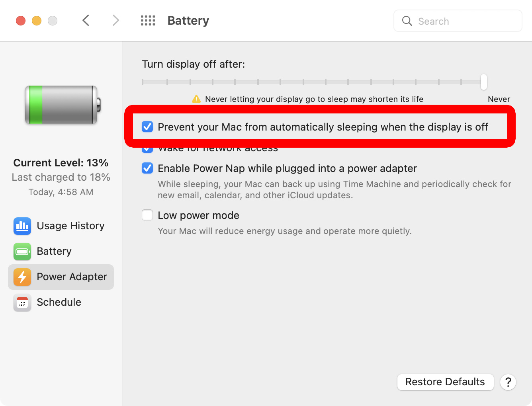Select Power Adapter in the sidebar
The height and width of the screenshot is (406, 532).
coord(72,277)
